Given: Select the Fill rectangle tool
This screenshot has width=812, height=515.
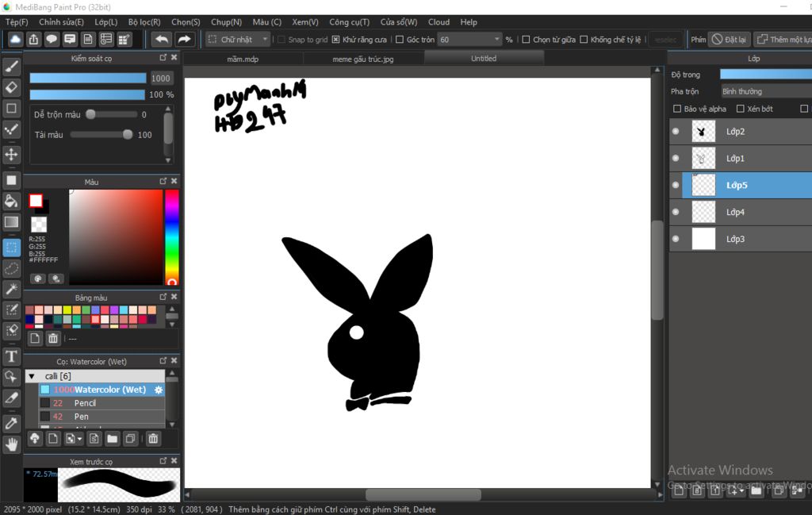Looking at the screenshot, I should click(11, 180).
